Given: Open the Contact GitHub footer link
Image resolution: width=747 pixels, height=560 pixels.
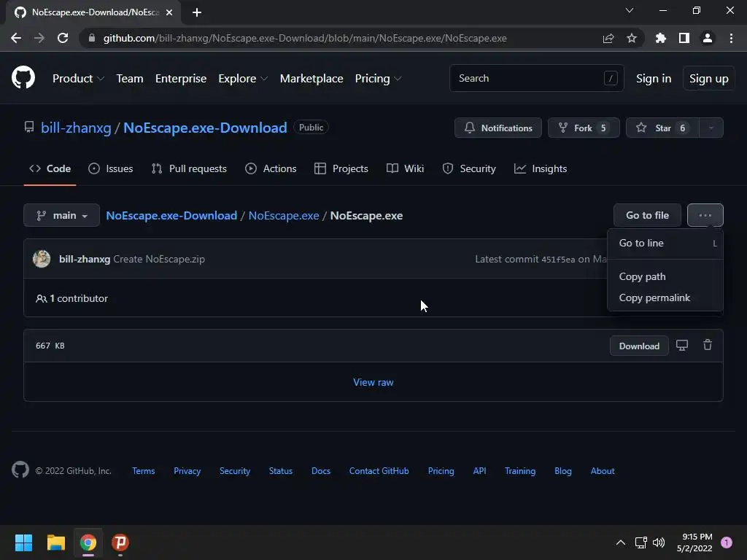Looking at the screenshot, I should point(379,470).
